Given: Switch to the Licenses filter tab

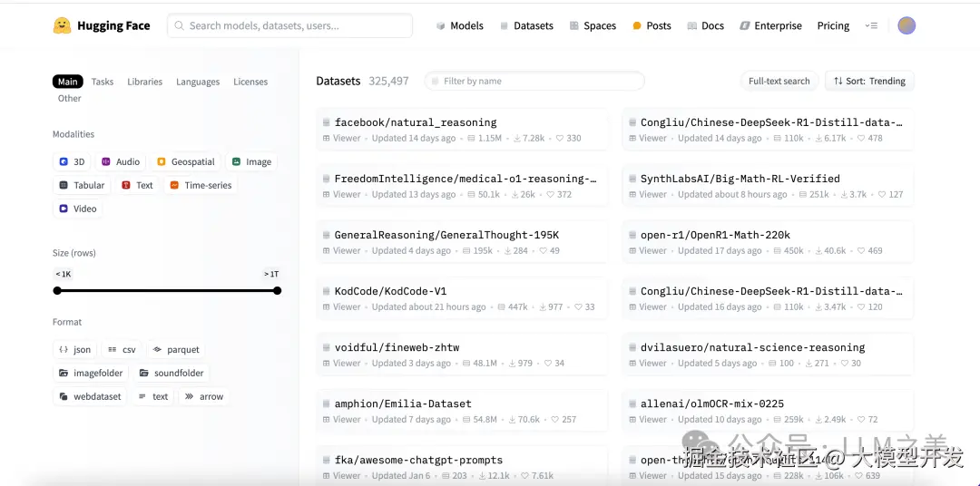Looking at the screenshot, I should tap(250, 82).
